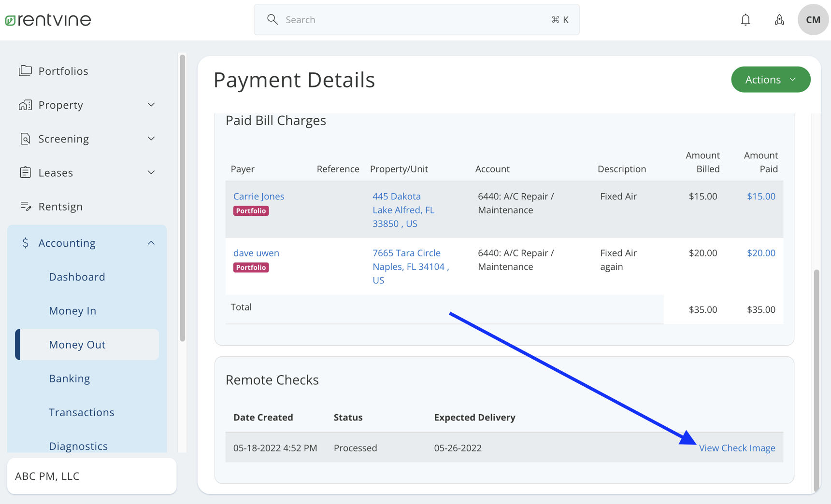This screenshot has height=504, width=831.
Task: Collapse the Accounting section chevron
Action: (151, 242)
